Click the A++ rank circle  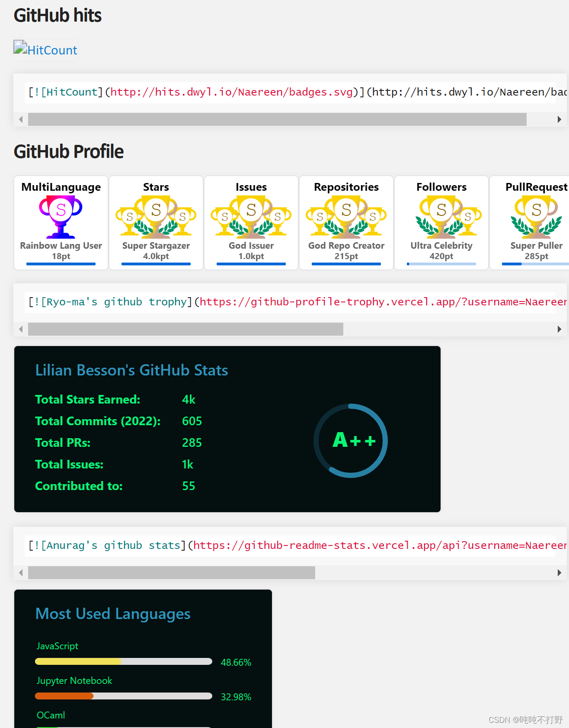tap(351, 441)
